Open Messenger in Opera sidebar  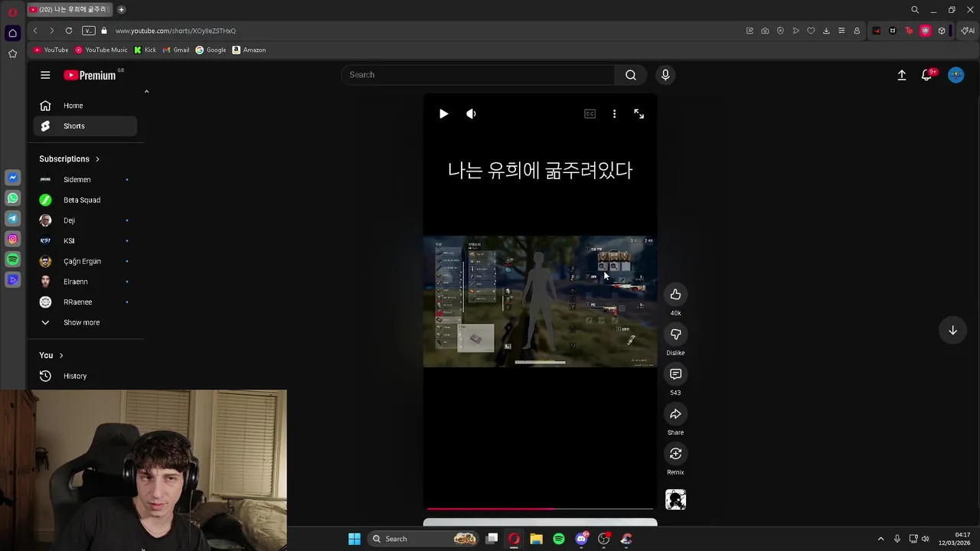12,178
